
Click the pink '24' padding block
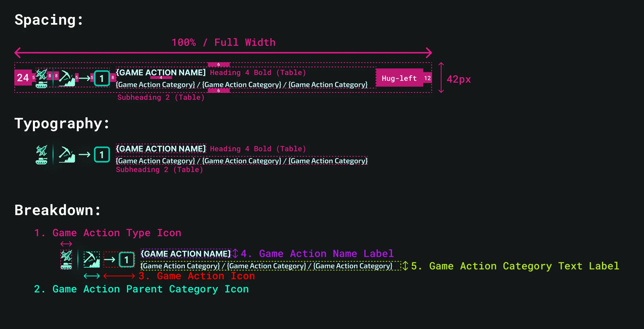coord(23,78)
